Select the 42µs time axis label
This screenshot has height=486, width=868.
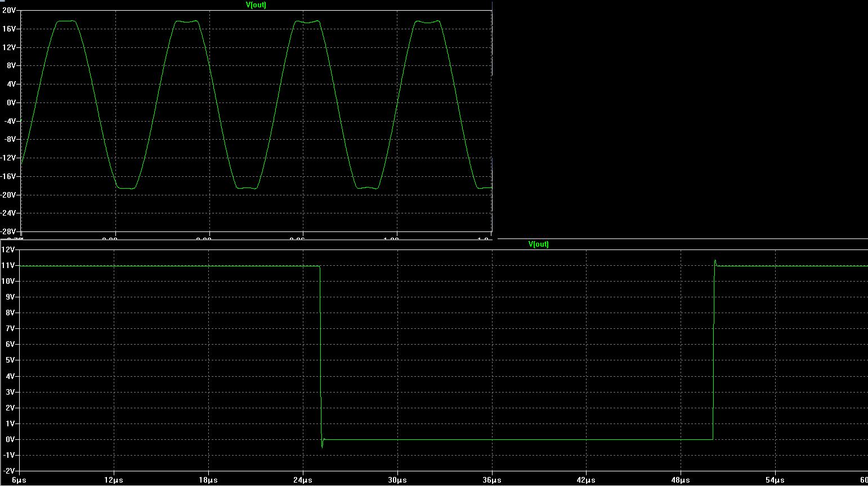point(586,480)
